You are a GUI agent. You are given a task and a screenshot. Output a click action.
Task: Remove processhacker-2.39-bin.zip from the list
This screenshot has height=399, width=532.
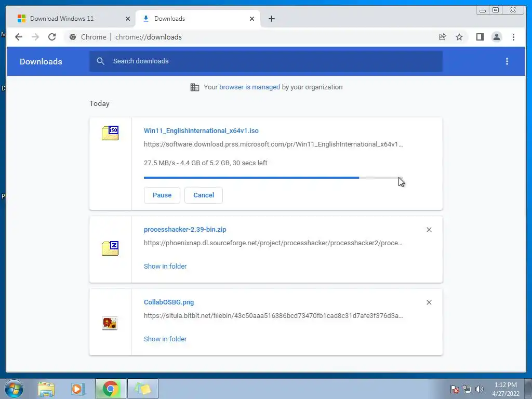[429, 230]
